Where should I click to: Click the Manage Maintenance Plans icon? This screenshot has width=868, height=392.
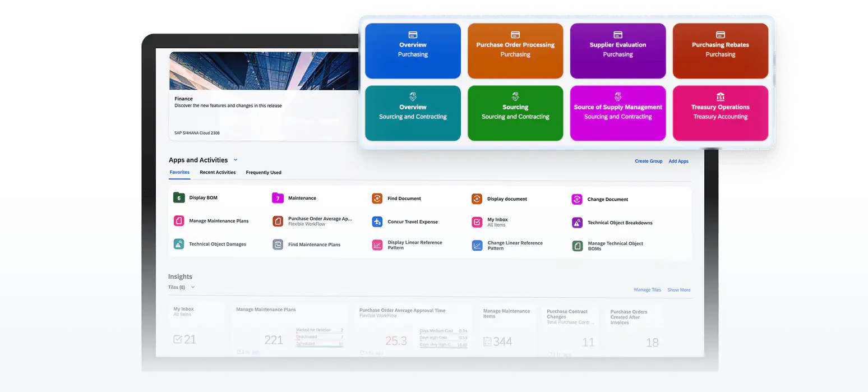point(179,221)
